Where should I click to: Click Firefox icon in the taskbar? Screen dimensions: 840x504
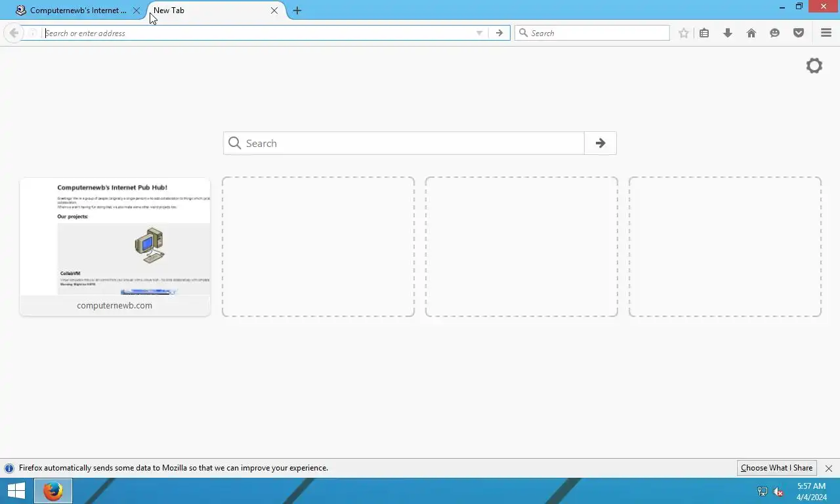[x=53, y=491]
